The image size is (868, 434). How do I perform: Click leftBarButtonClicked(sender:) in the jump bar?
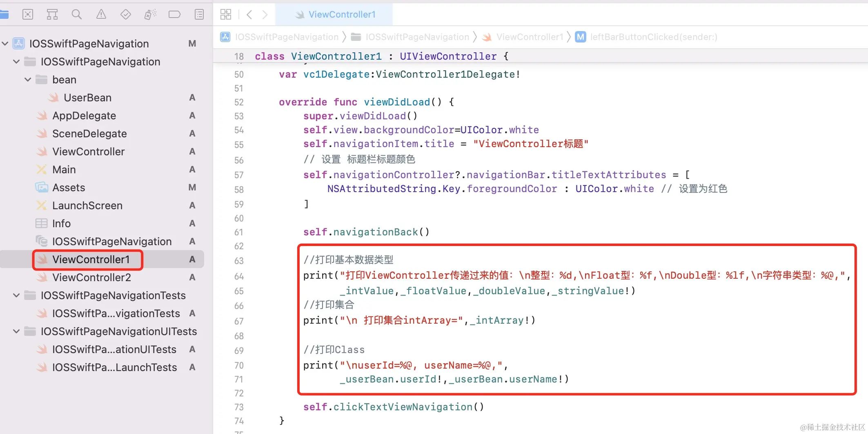click(x=646, y=37)
